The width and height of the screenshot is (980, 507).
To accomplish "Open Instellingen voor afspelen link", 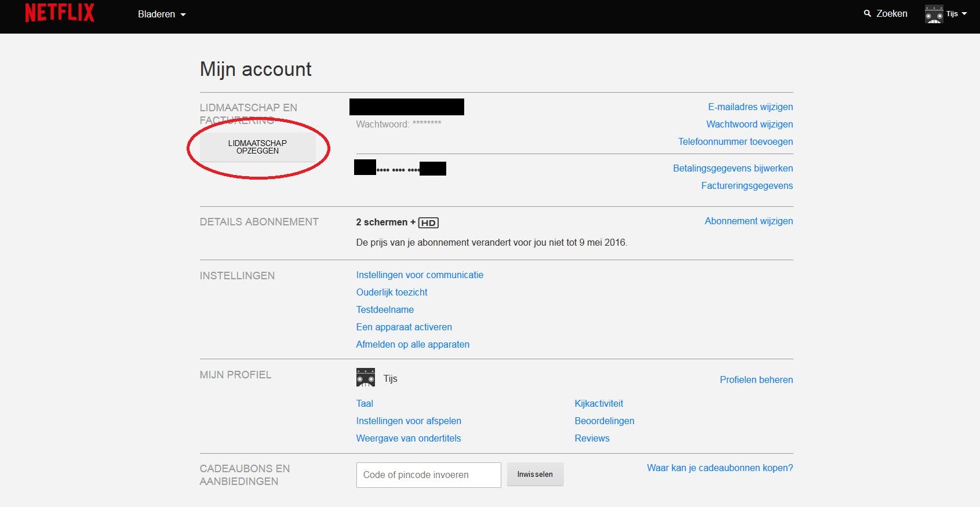I will [x=409, y=421].
